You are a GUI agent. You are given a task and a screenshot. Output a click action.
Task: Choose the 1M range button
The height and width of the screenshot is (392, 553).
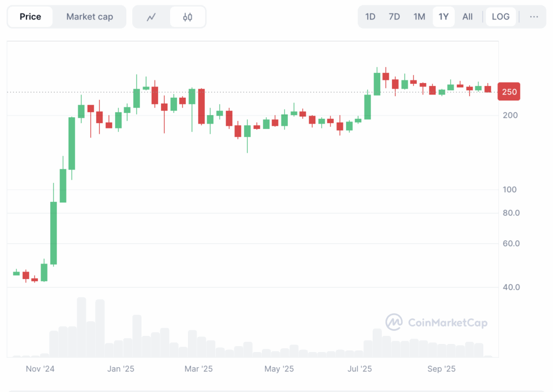click(420, 17)
